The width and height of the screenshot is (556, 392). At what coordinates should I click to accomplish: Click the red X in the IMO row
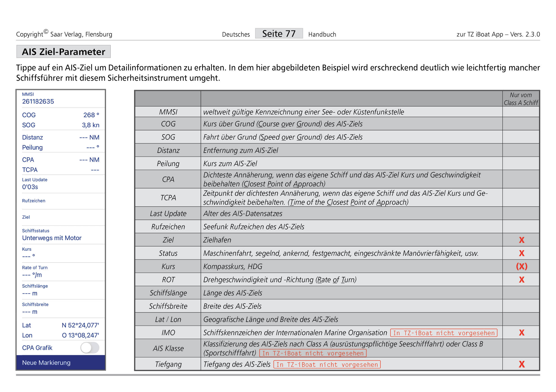[522, 333]
